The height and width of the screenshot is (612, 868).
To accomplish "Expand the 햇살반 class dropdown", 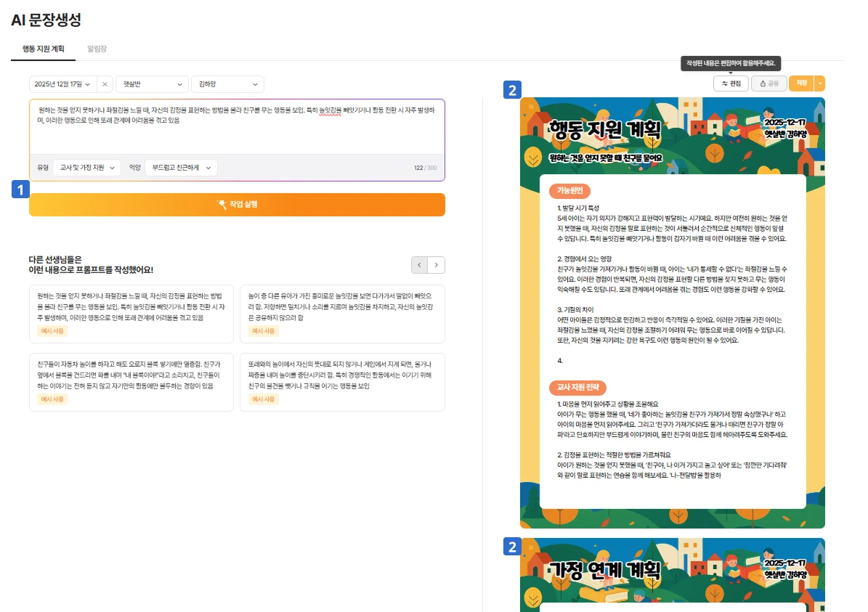I will [152, 84].
